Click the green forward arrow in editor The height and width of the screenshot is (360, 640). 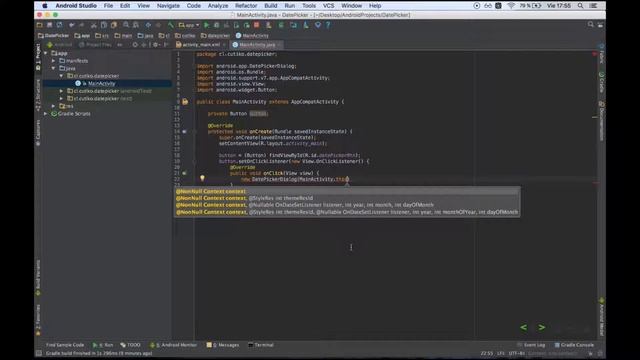click(x=542, y=327)
